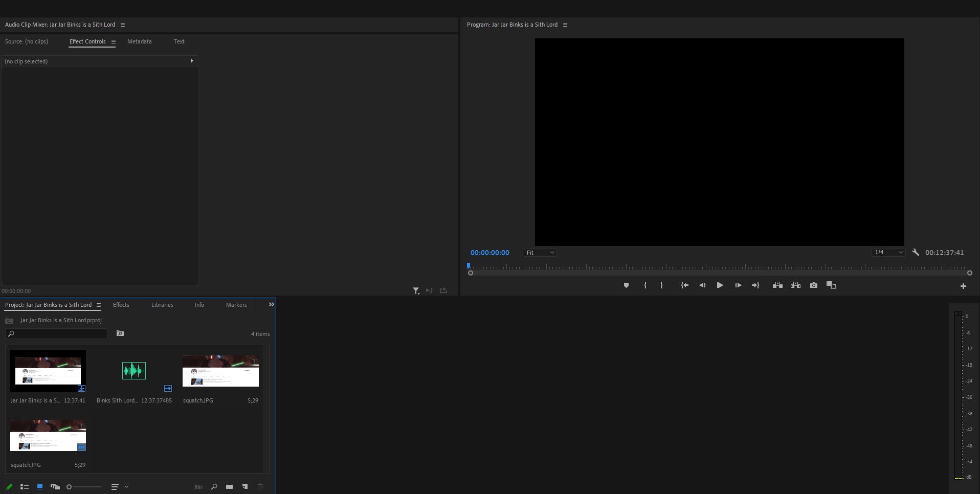Viewport: 980px width, 494px height.
Task: Export a frame with the camera icon
Action: tap(813, 285)
